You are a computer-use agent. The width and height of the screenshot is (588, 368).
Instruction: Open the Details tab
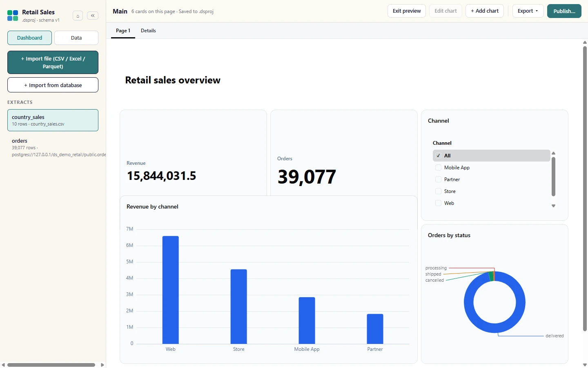pyautogui.click(x=148, y=31)
